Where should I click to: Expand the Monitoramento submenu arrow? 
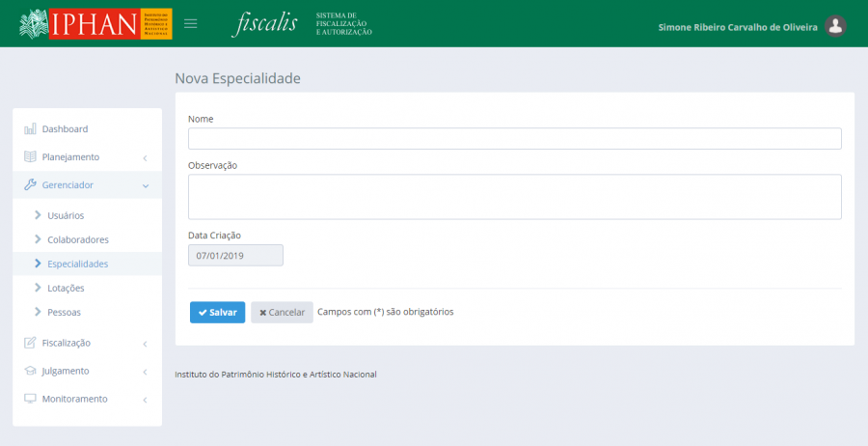click(x=145, y=399)
